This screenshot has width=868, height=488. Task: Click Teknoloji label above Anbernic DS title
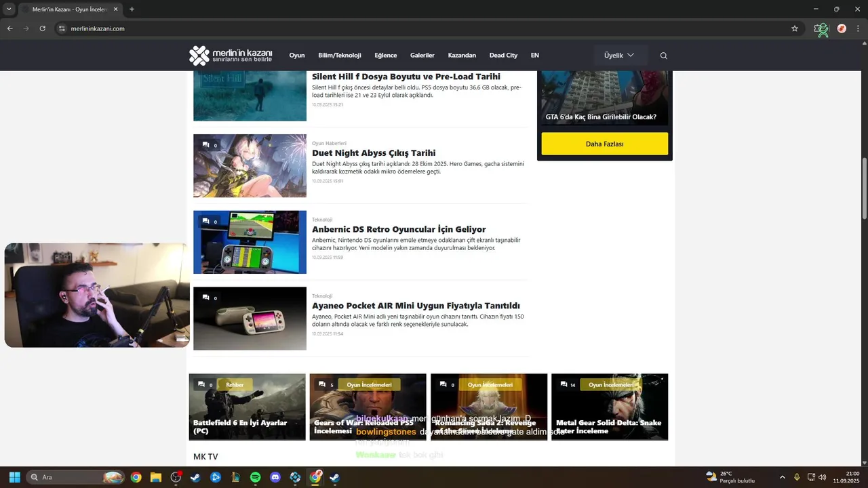pos(322,220)
